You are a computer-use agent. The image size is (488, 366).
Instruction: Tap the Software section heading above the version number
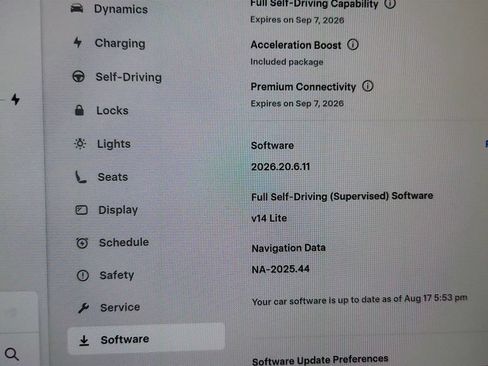pyautogui.click(x=272, y=146)
